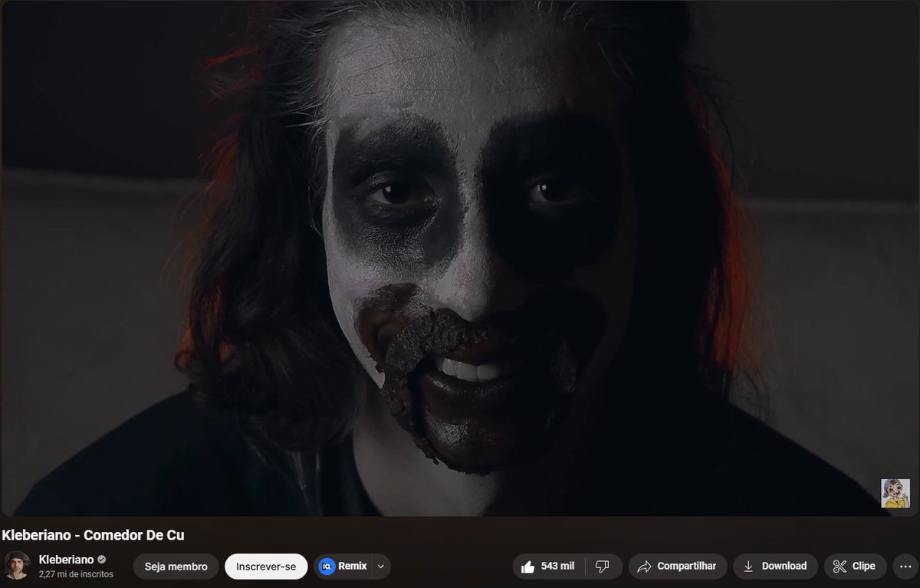Screen dimensions: 920x588
Task: Click the channel watermark in video corner
Action: tap(895, 493)
